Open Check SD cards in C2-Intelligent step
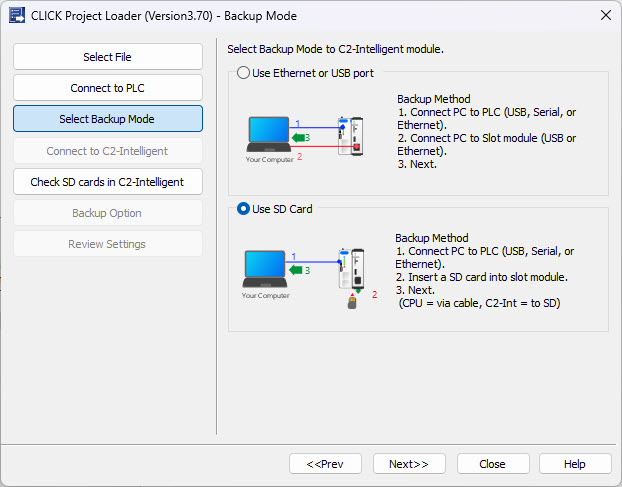The image size is (622, 487). pyautogui.click(x=108, y=182)
